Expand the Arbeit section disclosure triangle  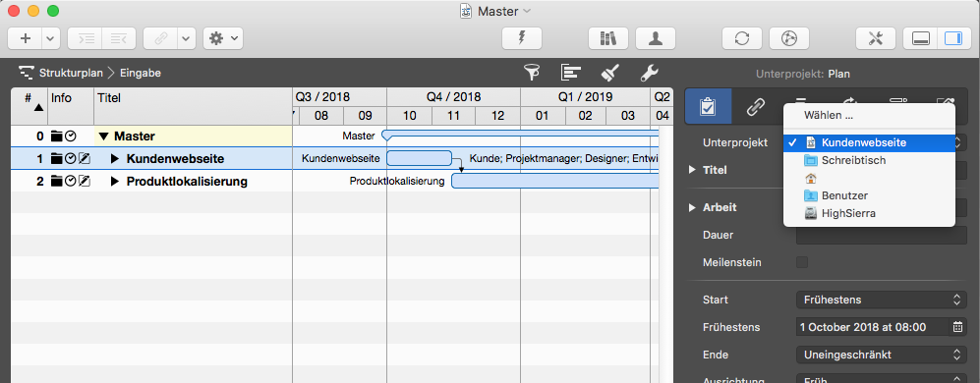click(x=692, y=207)
